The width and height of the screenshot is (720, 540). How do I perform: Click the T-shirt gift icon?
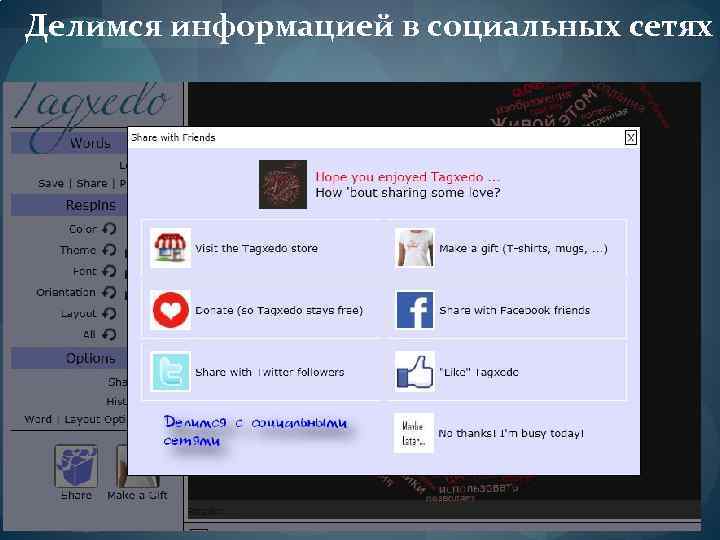pyautogui.click(x=415, y=248)
